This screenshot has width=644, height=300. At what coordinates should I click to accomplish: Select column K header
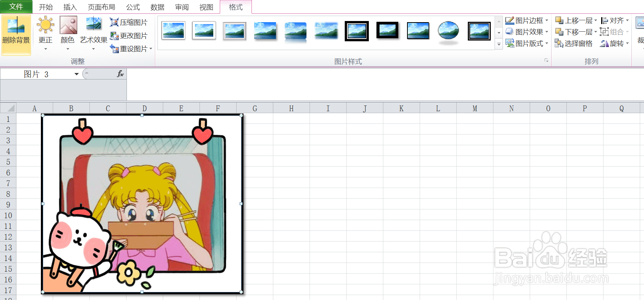tap(401, 109)
